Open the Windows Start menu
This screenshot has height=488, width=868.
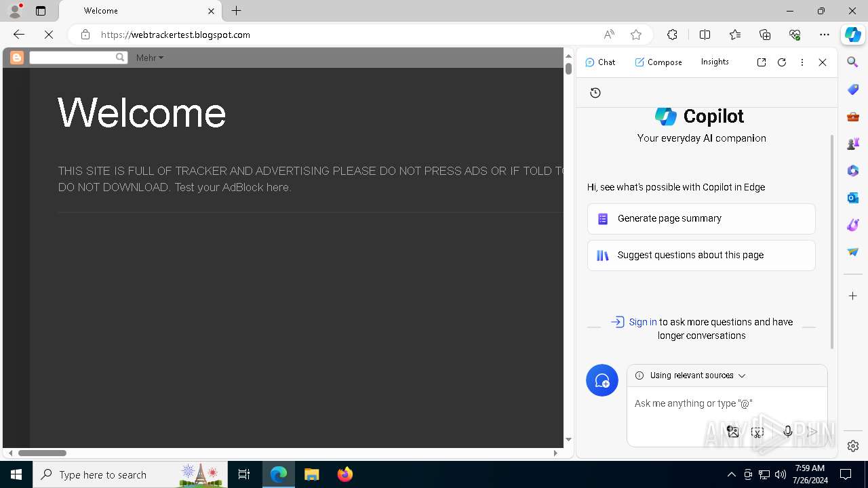pos(16,474)
